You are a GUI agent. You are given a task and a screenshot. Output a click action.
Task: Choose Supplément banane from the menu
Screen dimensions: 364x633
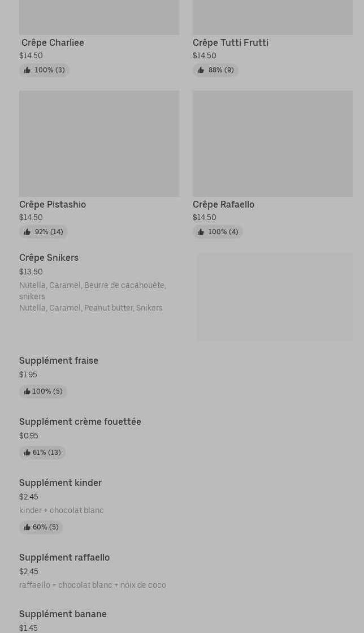[63, 614]
